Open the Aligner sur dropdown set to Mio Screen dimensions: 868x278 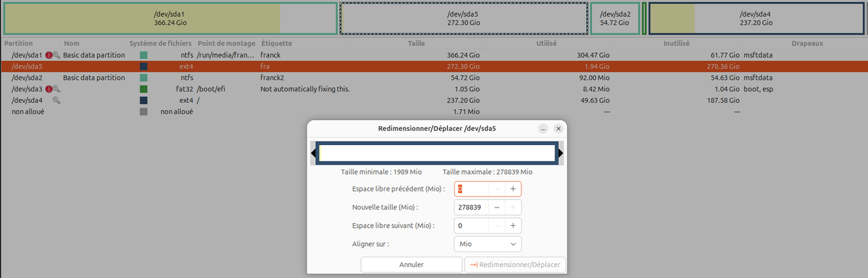(x=488, y=244)
